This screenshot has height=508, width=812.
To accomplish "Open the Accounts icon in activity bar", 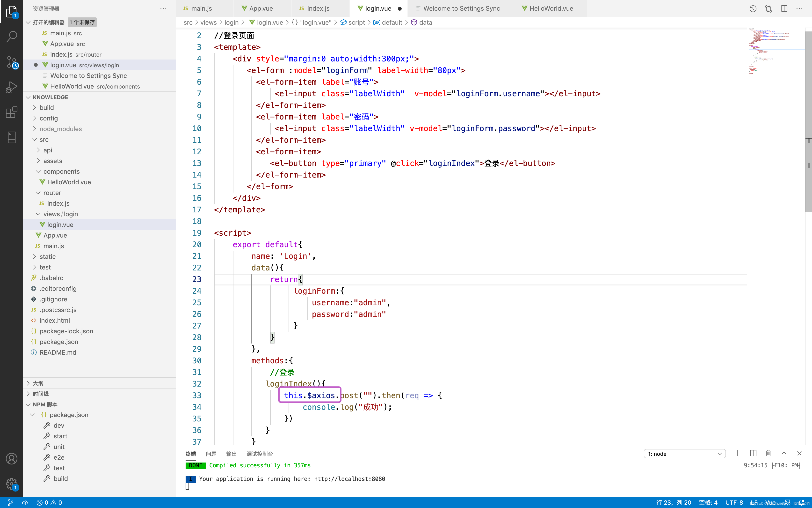I will pos(11,459).
